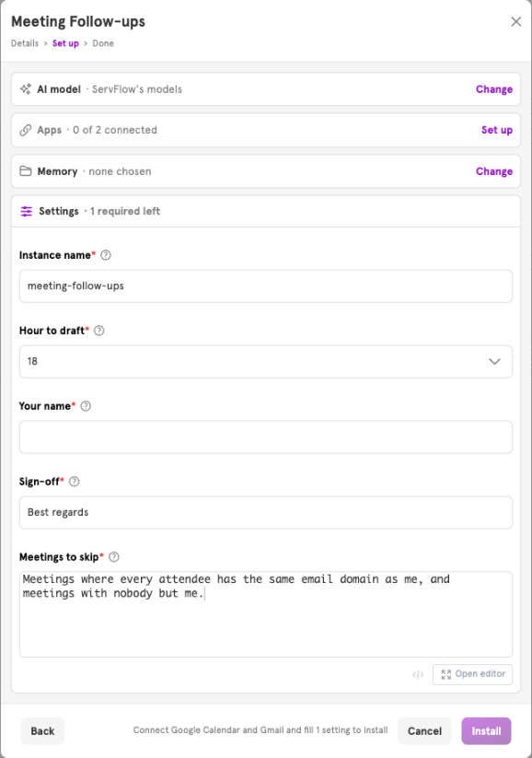The image size is (532, 758).
Task: Focus the empty Your name field
Action: tap(266, 437)
